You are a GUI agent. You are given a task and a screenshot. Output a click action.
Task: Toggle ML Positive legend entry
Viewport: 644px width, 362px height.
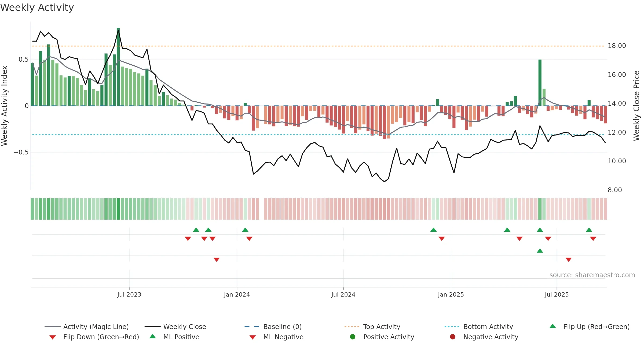click(174, 337)
